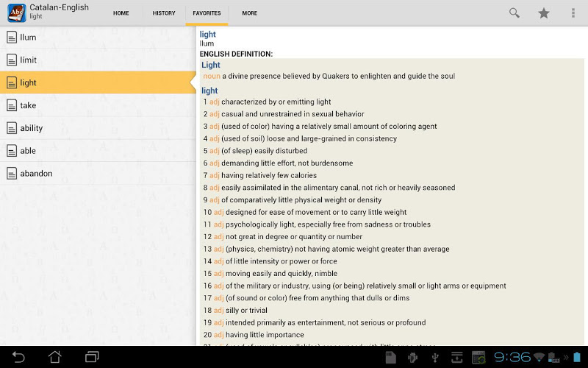Open the More tab

[250, 13]
